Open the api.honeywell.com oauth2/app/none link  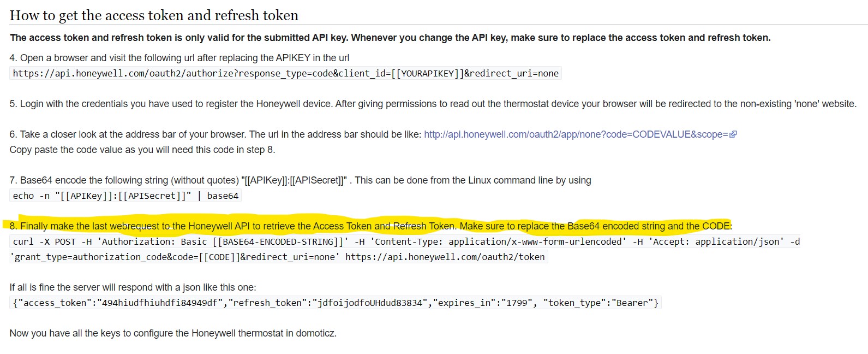(577, 134)
